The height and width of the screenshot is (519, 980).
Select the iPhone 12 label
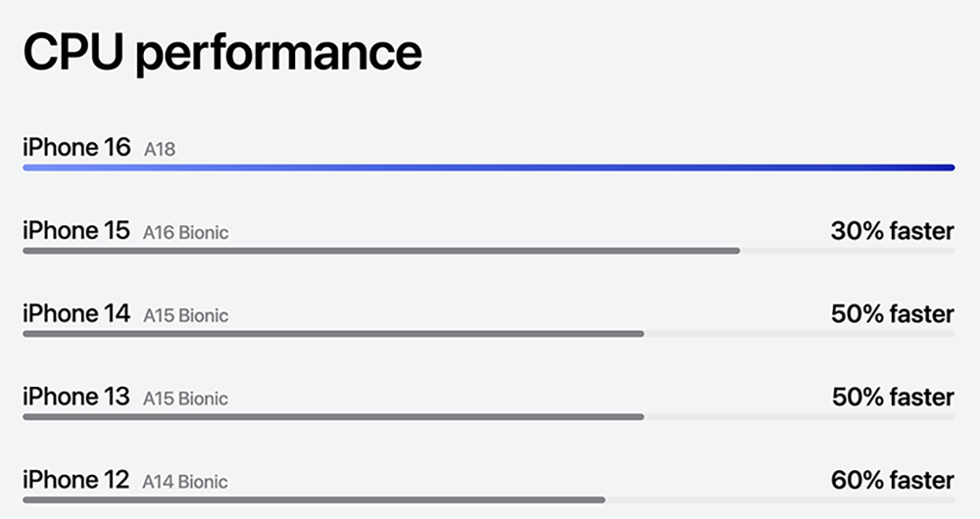[75, 481]
